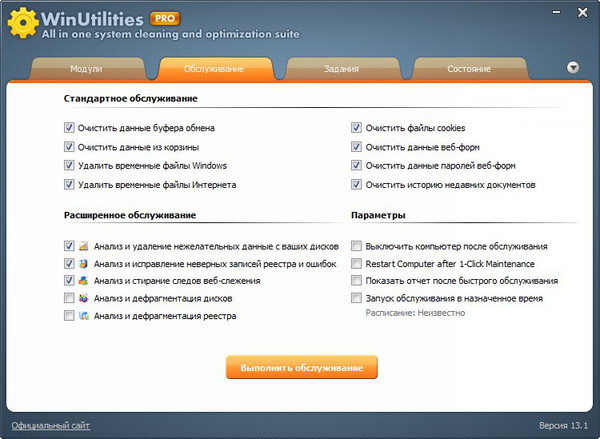The height and width of the screenshot is (439, 600).
Task: Check Показать отчет после быстрого обслуживания
Action: [x=356, y=281]
